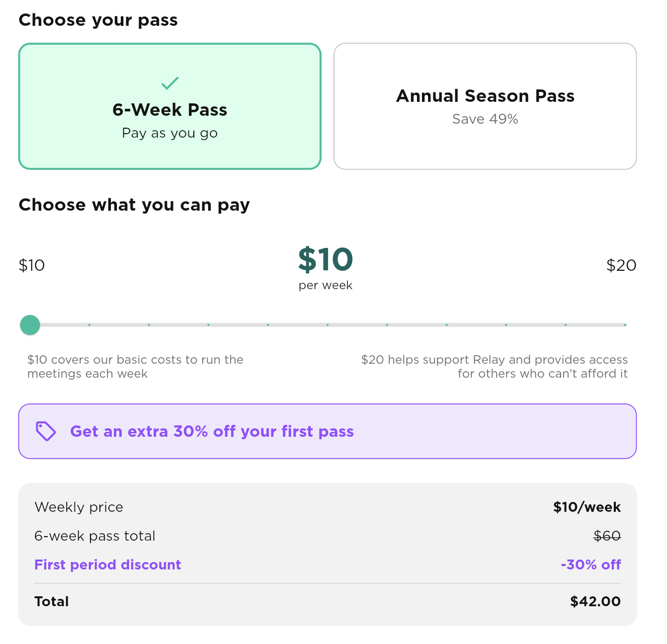Click the 'Choose your pass' heading

point(98,20)
